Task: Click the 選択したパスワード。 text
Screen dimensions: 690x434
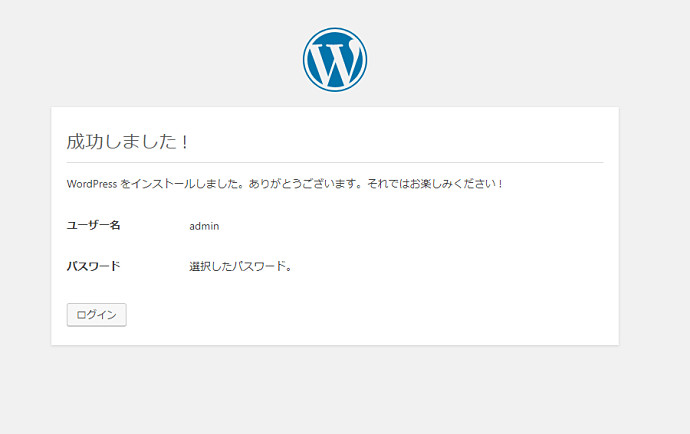Action: pyautogui.click(x=240, y=267)
